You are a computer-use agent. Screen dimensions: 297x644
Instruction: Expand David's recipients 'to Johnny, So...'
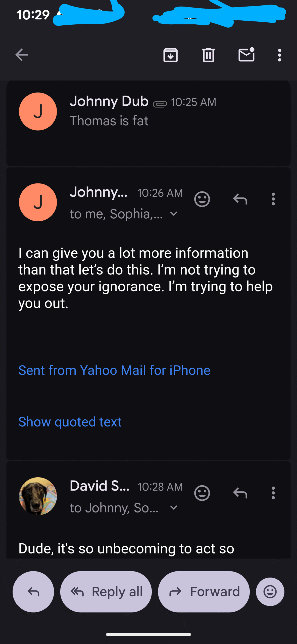pos(174,508)
